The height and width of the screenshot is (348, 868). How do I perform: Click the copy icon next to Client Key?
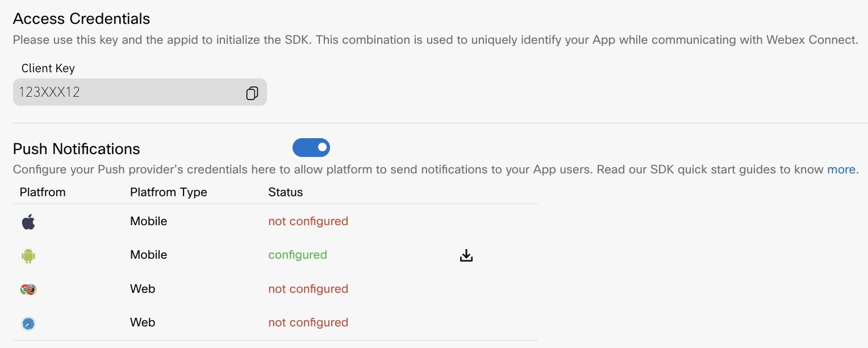pyautogui.click(x=252, y=93)
